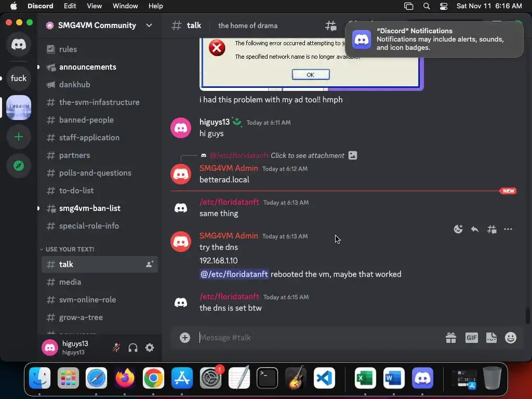
Task: Open the partners channel
Action: [100, 155]
